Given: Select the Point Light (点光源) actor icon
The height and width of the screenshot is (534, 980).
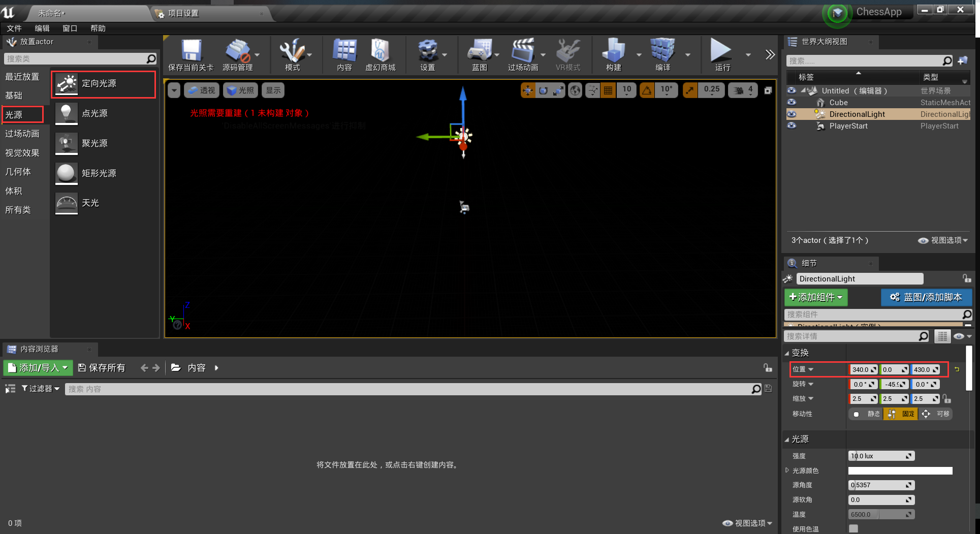Looking at the screenshot, I should pyautogui.click(x=67, y=113).
